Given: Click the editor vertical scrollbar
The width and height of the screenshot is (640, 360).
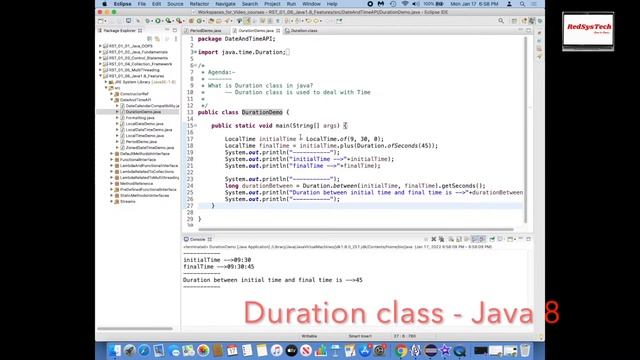Looking at the screenshot, I should pos(525,130).
